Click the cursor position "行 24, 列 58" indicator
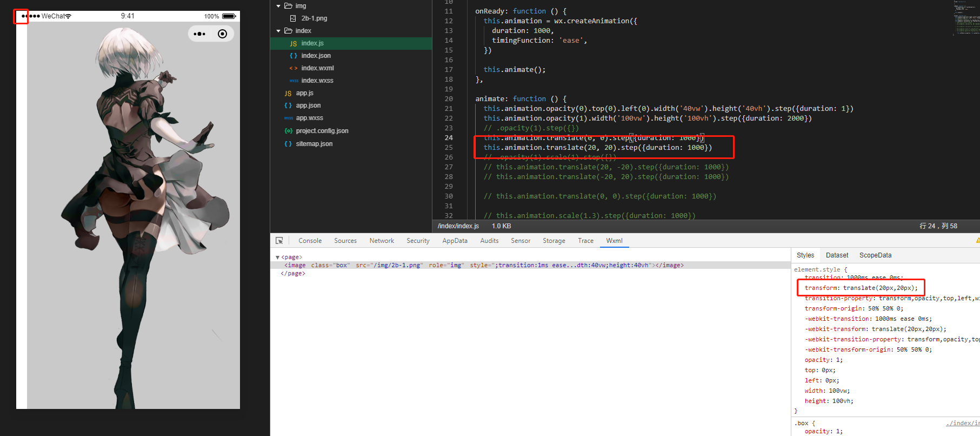Viewport: 980px width, 436px height. (938, 226)
